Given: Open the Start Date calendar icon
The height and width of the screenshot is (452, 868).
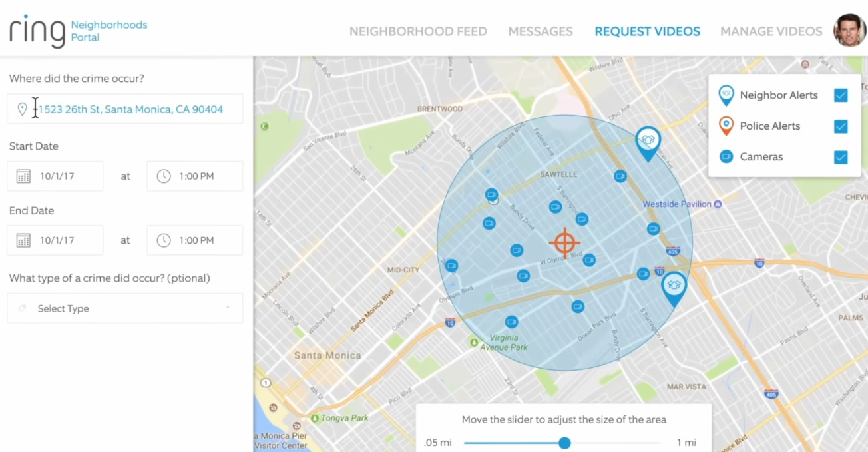Looking at the screenshot, I should coord(23,176).
